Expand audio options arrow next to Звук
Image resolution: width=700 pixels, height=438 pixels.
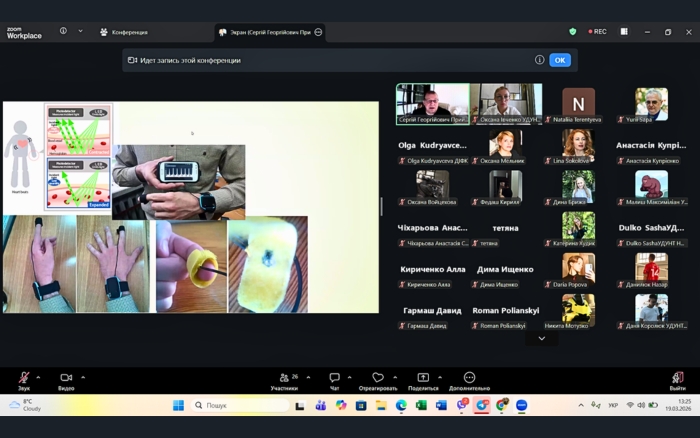pyautogui.click(x=38, y=377)
